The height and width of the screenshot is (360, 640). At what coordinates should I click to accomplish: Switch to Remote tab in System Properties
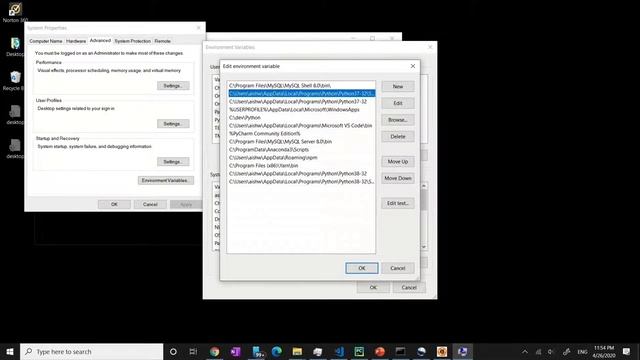pyautogui.click(x=162, y=41)
